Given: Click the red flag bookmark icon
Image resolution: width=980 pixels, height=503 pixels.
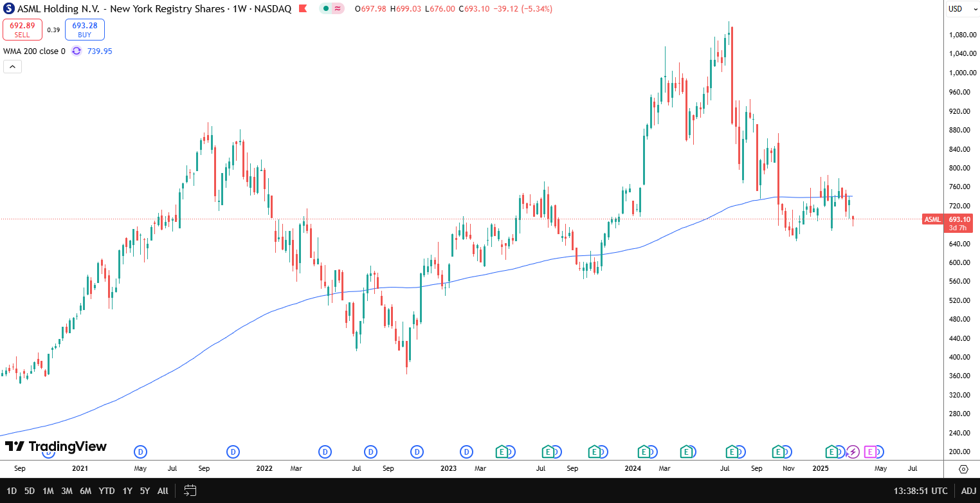Looking at the screenshot, I should (x=302, y=9).
